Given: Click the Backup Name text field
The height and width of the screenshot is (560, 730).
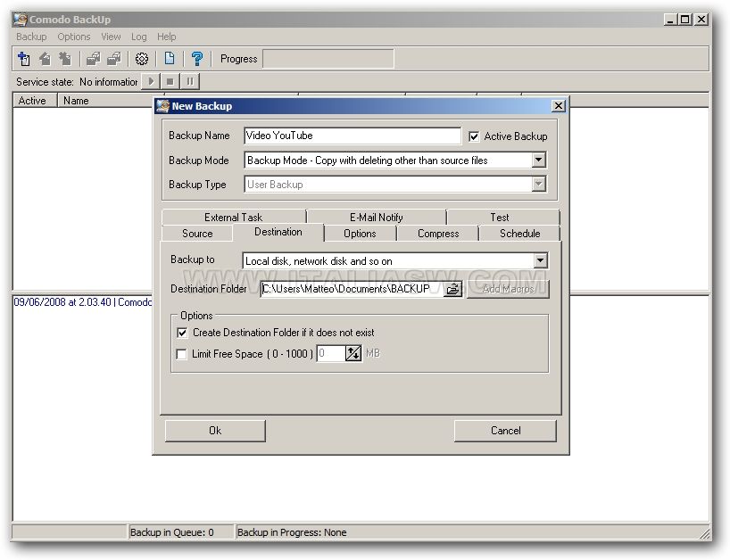Looking at the screenshot, I should click(353, 136).
